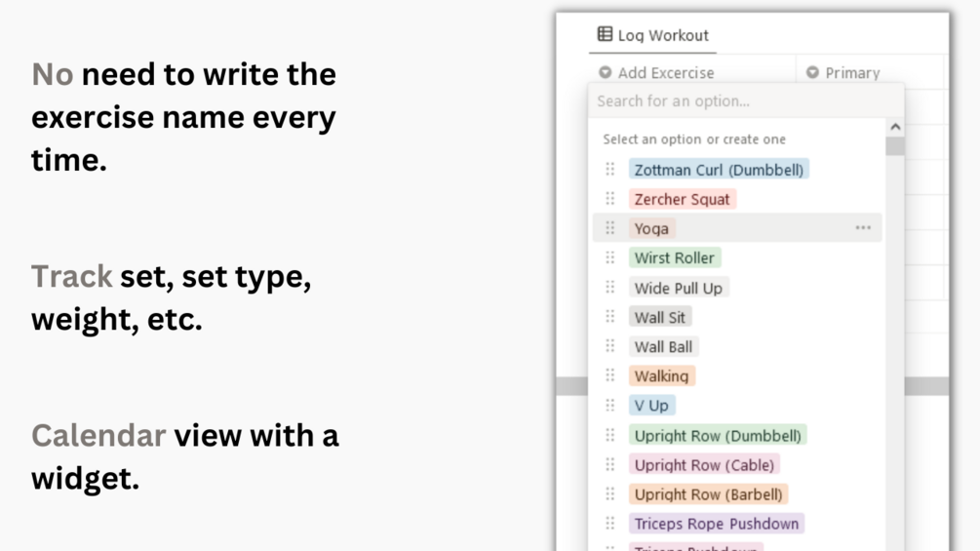The width and height of the screenshot is (980, 551).
Task: Click drag handle beside Wirst Roller
Action: 610,257
